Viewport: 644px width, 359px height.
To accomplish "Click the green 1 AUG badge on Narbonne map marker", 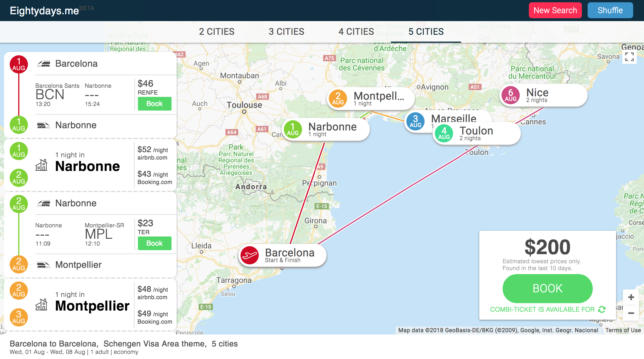I will [x=293, y=129].
